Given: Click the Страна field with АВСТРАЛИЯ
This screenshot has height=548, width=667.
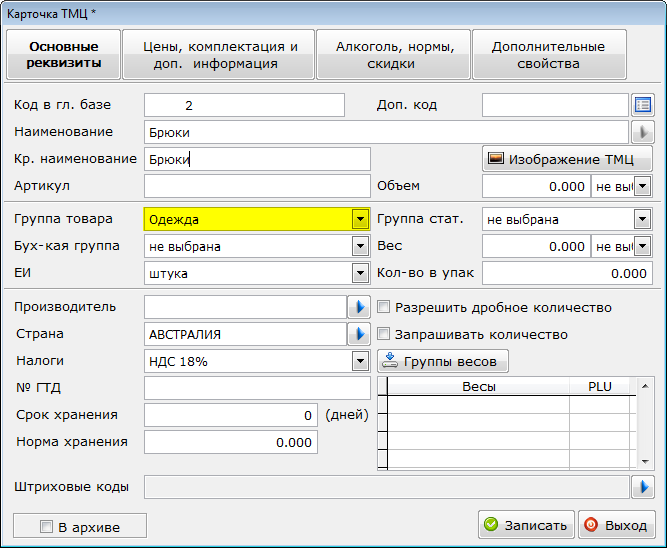Looking at the screenshot, I should click(x=245, y=334).
